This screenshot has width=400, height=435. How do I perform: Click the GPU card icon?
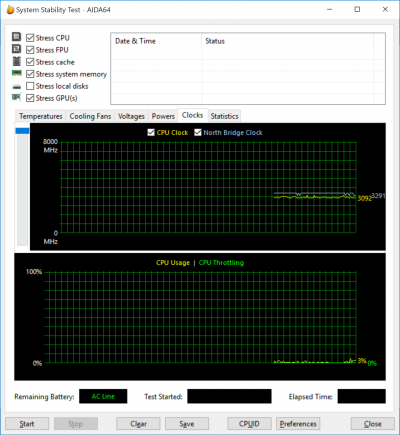pos(17,98)
